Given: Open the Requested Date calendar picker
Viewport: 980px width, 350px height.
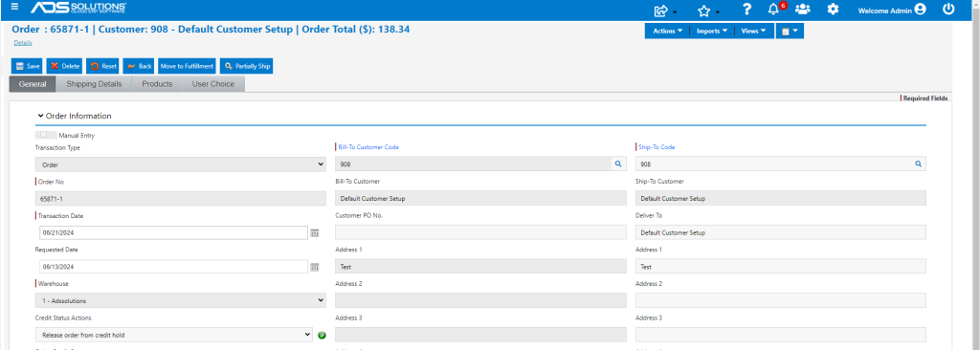Looking at the screenshot, I should (x=314, y=267).
